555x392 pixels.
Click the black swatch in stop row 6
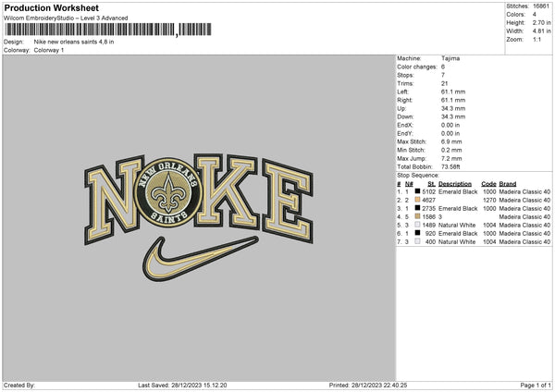418,233
